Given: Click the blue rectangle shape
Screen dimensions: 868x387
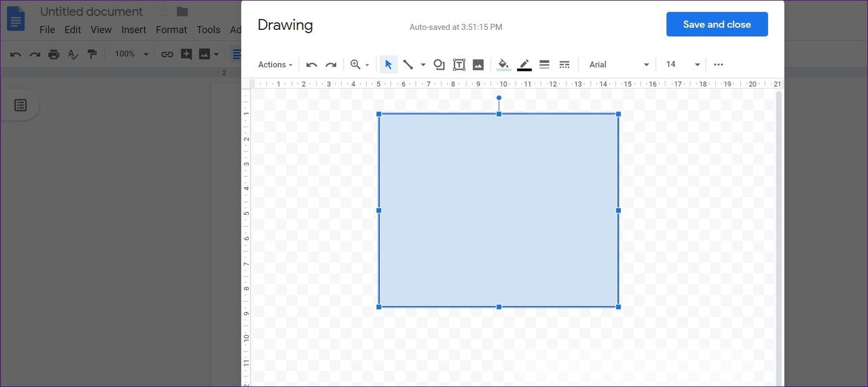Looking at the screenshot, I should point(498,211).
